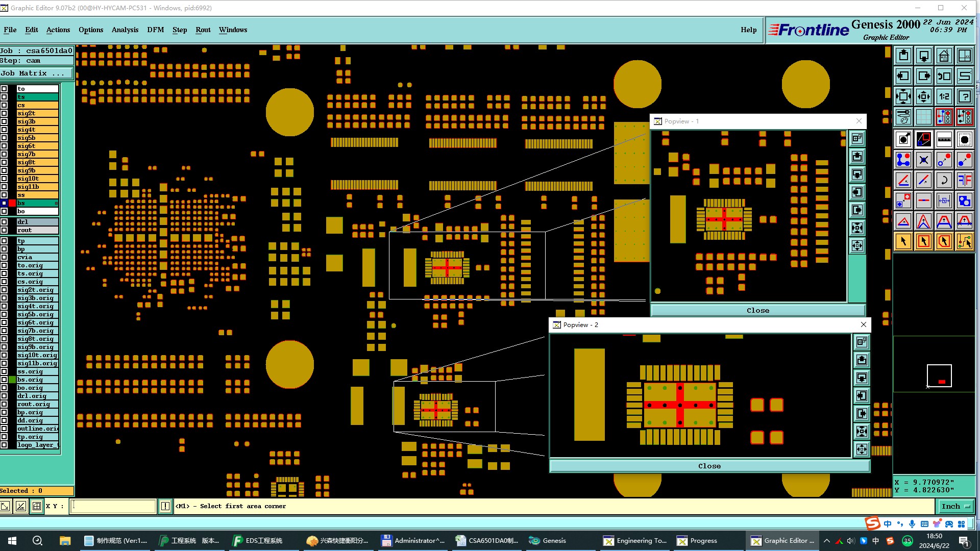Click the mirror flip F icon
This screenshot has height=551, width=980.
pyautogui.click(x=964, y=180)
